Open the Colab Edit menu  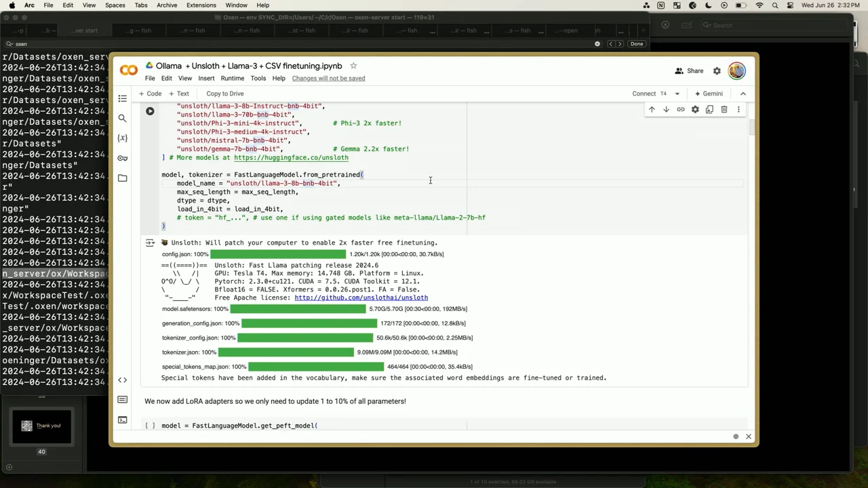166,78
